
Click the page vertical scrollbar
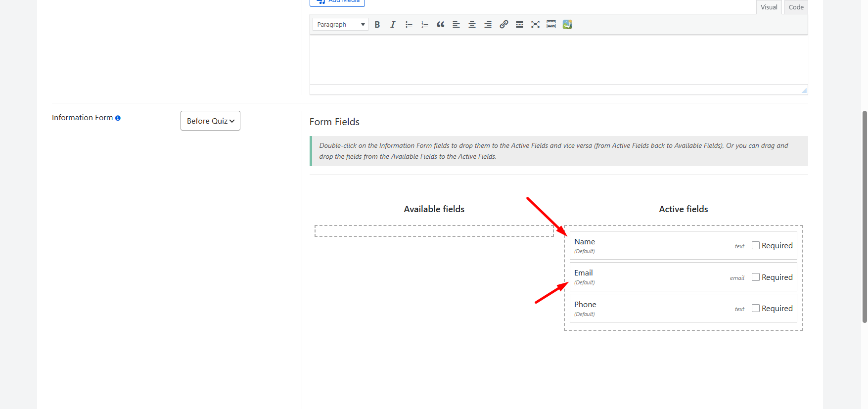click(x=865, y=217)
